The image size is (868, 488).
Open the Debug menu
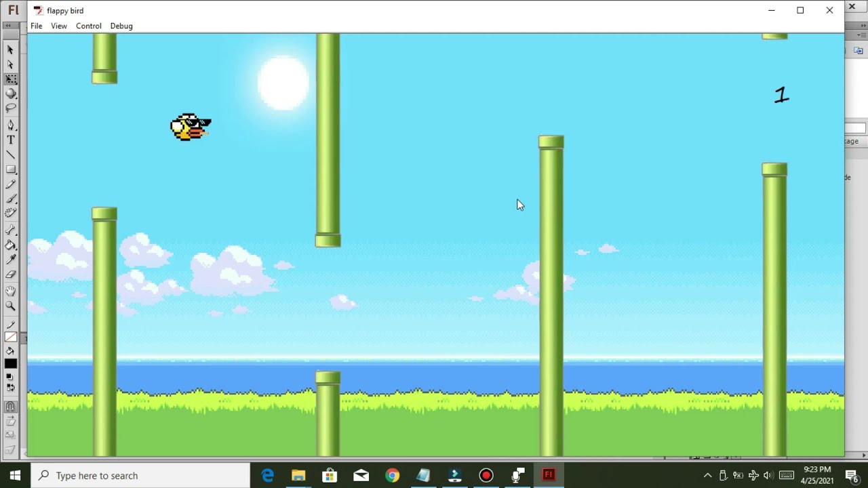pyautogui.click(x=121, y=26)
